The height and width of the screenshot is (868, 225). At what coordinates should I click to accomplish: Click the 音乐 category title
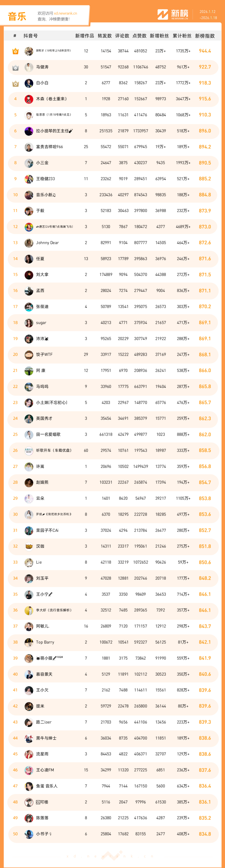pos(17,16)
